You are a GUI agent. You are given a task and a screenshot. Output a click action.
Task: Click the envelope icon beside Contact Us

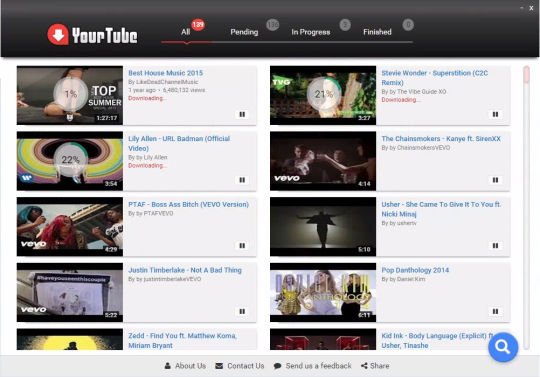219,366
